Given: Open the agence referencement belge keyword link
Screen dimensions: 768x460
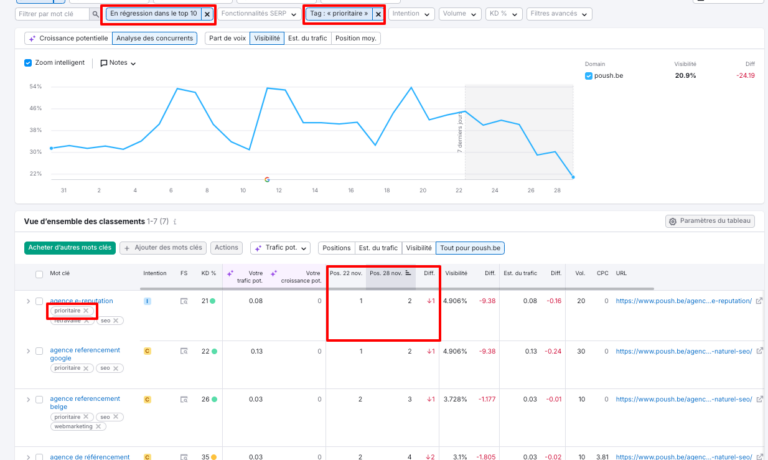Looking at the screenshot, I should [84, 399].
